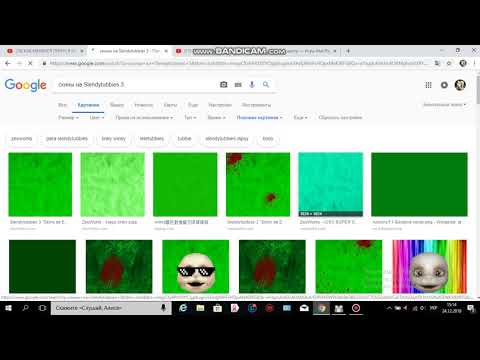
Task: Select the Видео search tab
Action: [117, 105]
